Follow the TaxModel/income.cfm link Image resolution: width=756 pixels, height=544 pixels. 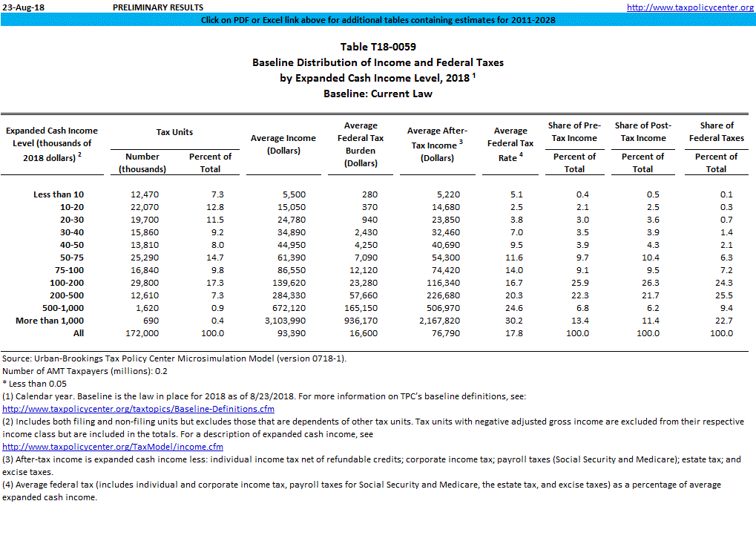113,447
